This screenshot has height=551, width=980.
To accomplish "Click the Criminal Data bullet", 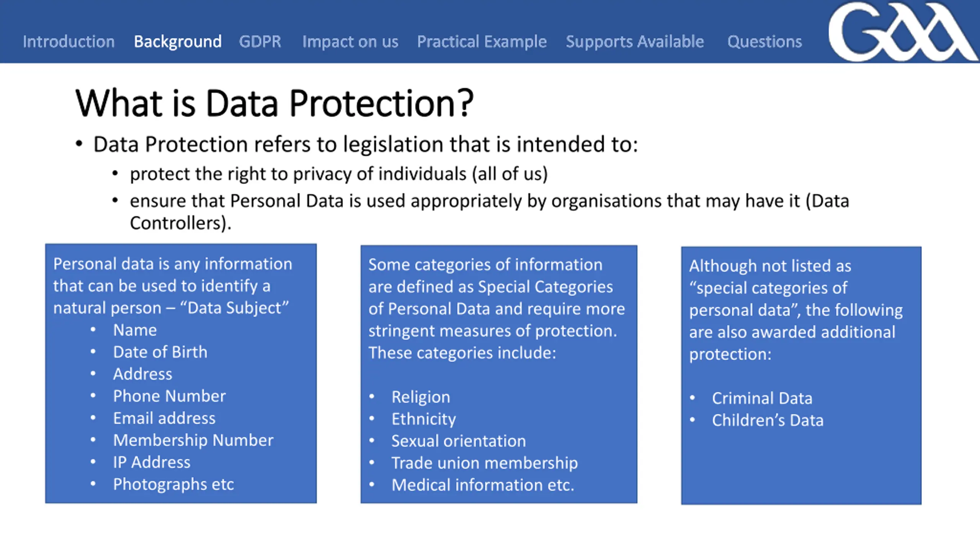I will coord(762,398).
